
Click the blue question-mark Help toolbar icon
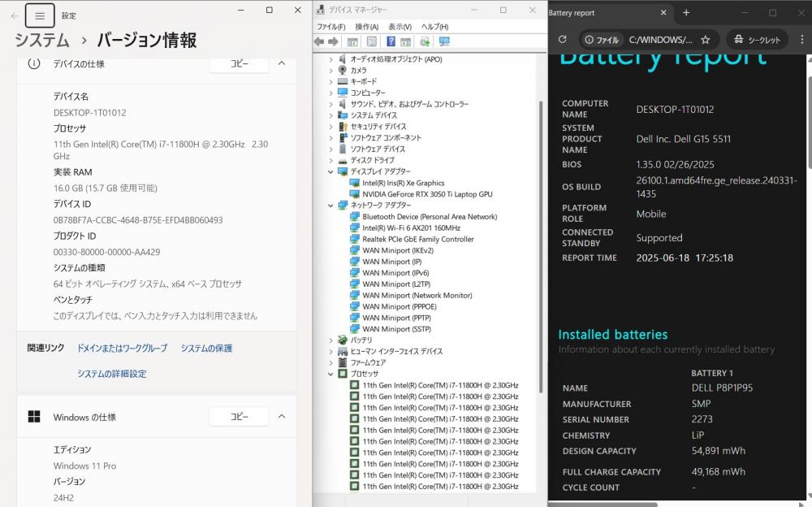pyautogui.click(x=391, y=41)
